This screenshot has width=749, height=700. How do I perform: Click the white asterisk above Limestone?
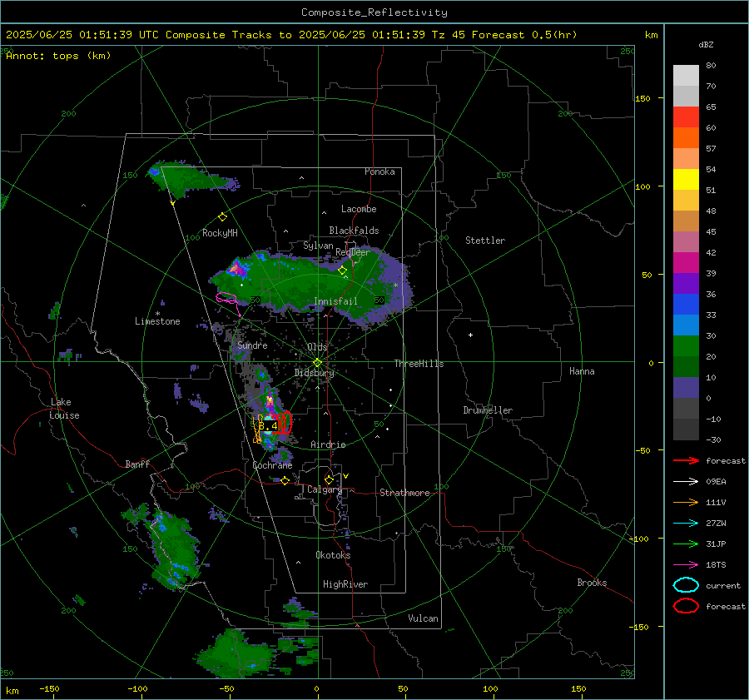157,314
